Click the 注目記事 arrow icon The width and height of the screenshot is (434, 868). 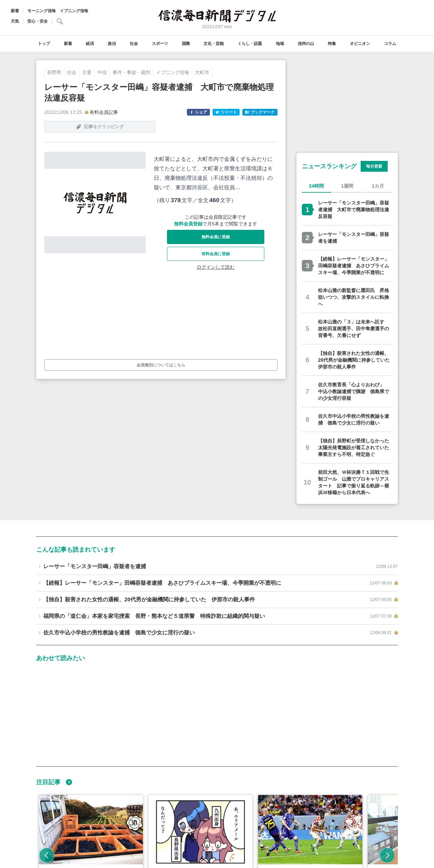coord(69,782)
